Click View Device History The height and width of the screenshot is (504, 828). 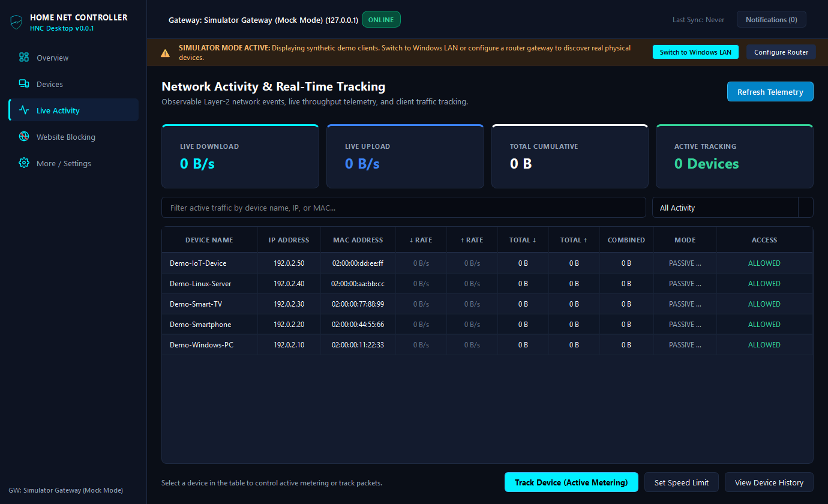coord(769,482)
